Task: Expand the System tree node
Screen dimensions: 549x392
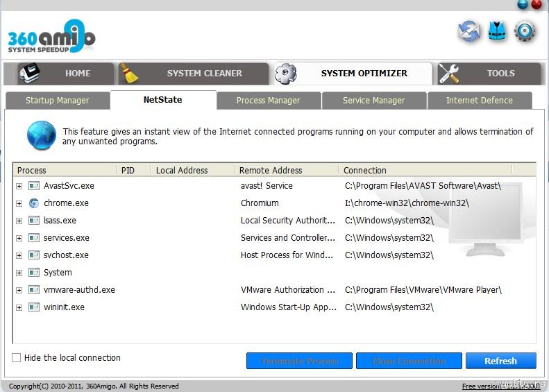Action: (x=19, y=273)
